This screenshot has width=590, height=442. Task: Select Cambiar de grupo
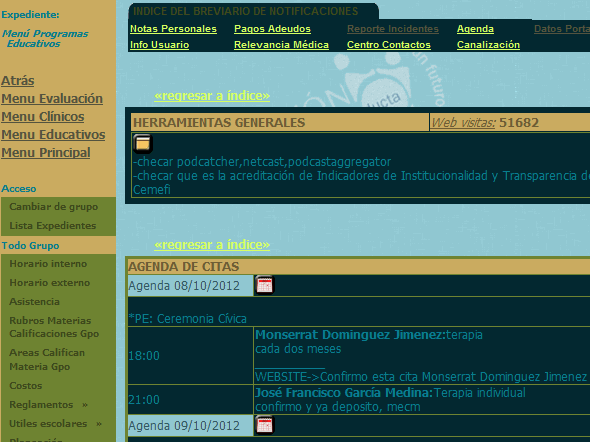point(54,207)
